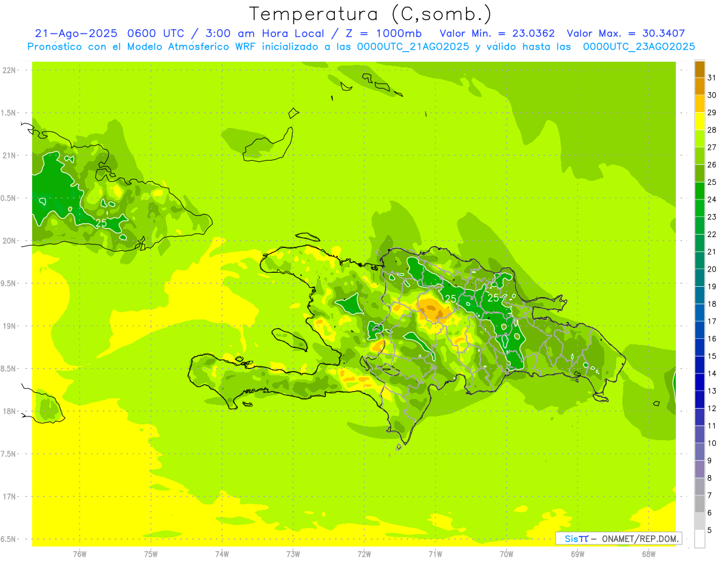Click the "70W" longitude label
Image resolution: width=728 pixels, height=562 pixels.
[x=506, y=554]
